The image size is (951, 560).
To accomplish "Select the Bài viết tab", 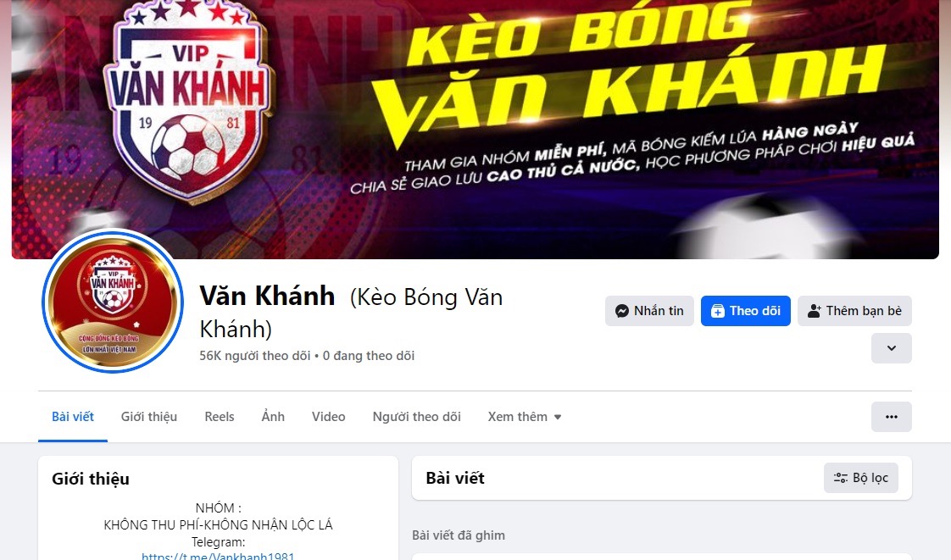I will point(73,417).
